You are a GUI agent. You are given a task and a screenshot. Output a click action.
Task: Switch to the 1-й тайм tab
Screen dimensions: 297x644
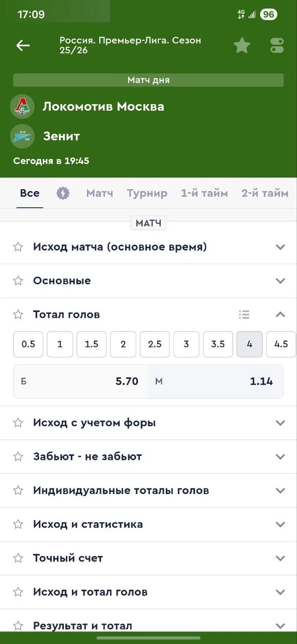pos(204,193)
